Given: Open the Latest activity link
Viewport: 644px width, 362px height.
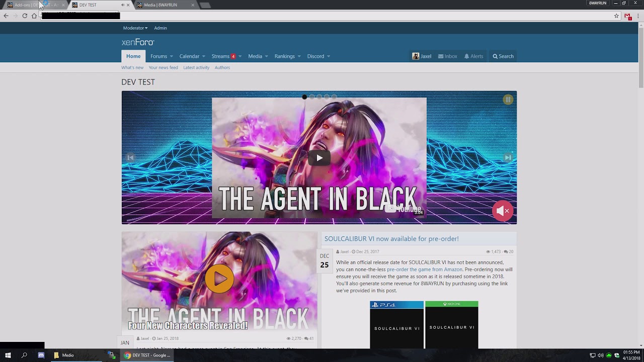Looking at the screenshot, I should [196, 67].
